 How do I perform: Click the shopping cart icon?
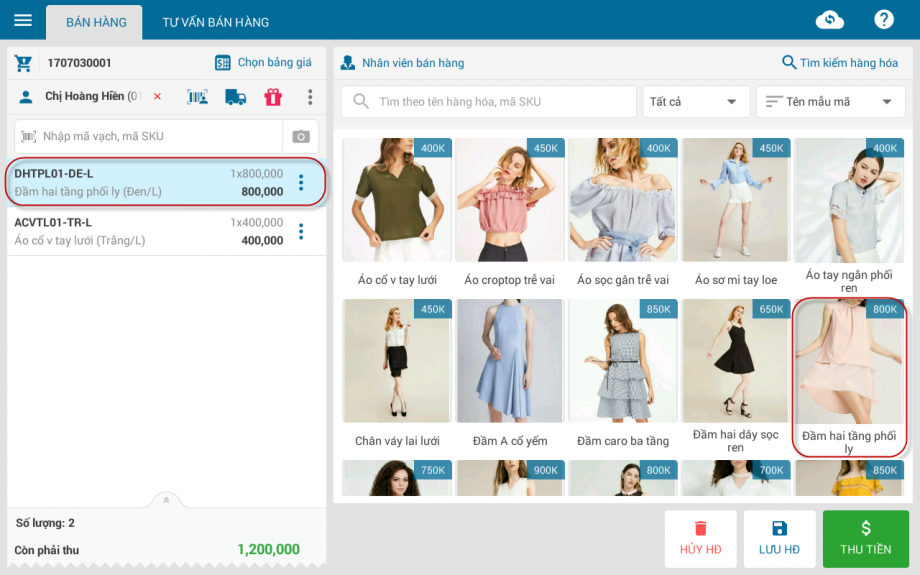(23, 63)
